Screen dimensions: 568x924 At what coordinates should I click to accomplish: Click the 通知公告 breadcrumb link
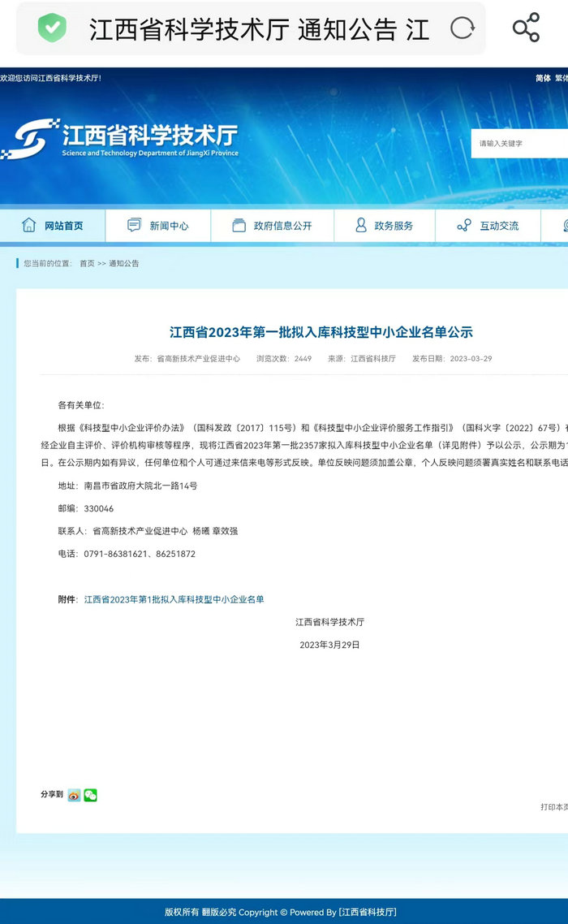123,263
